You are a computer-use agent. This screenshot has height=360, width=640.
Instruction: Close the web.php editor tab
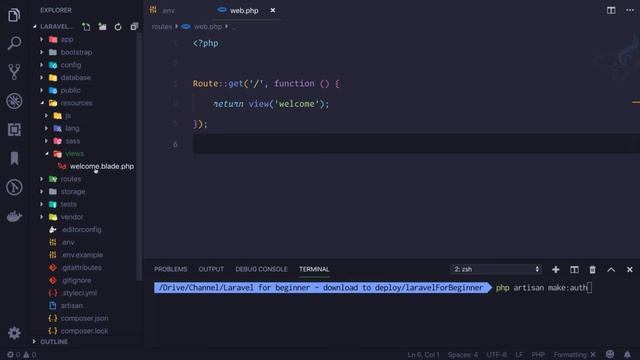(273, 10)
